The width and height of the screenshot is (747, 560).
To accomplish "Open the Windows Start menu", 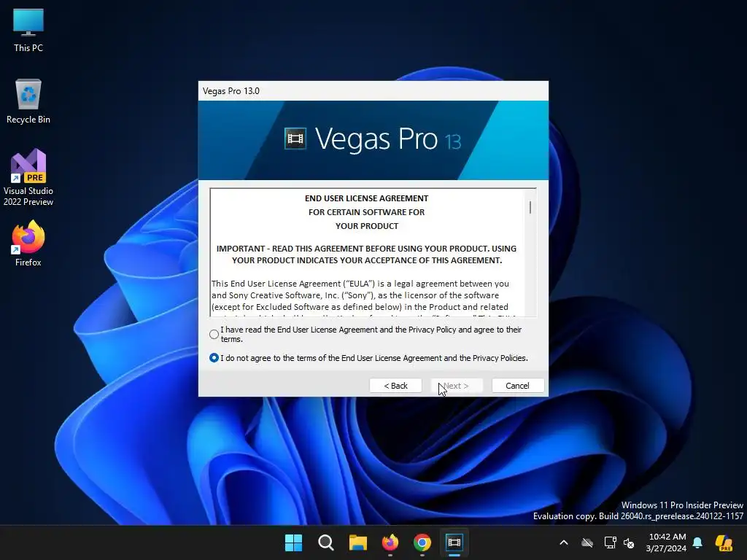I will coord(293,542).
